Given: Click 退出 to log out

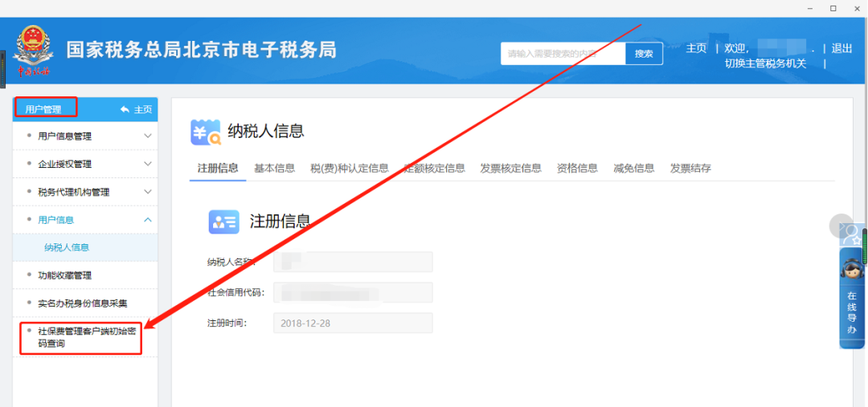Looking at the screenshot, I should (x=841, y=48).
